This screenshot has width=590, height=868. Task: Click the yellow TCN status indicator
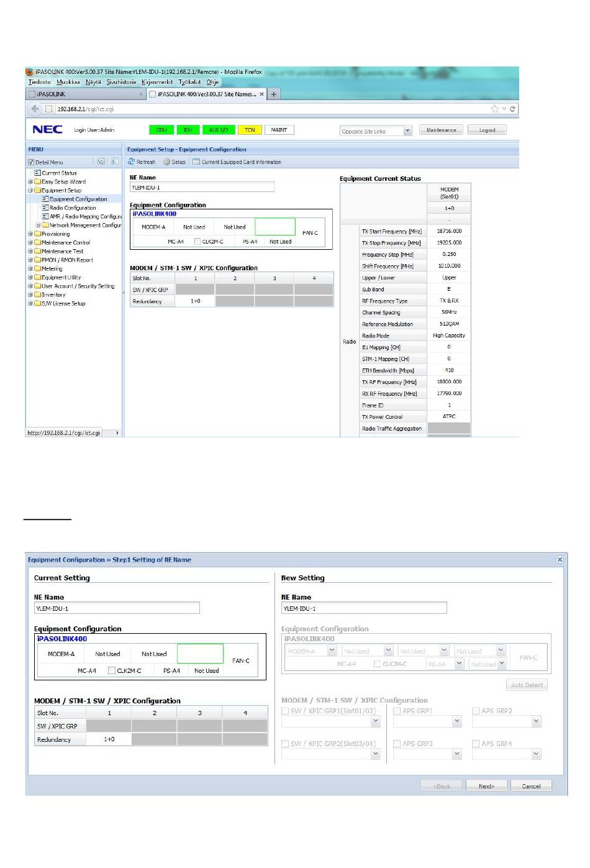[250, 130]
